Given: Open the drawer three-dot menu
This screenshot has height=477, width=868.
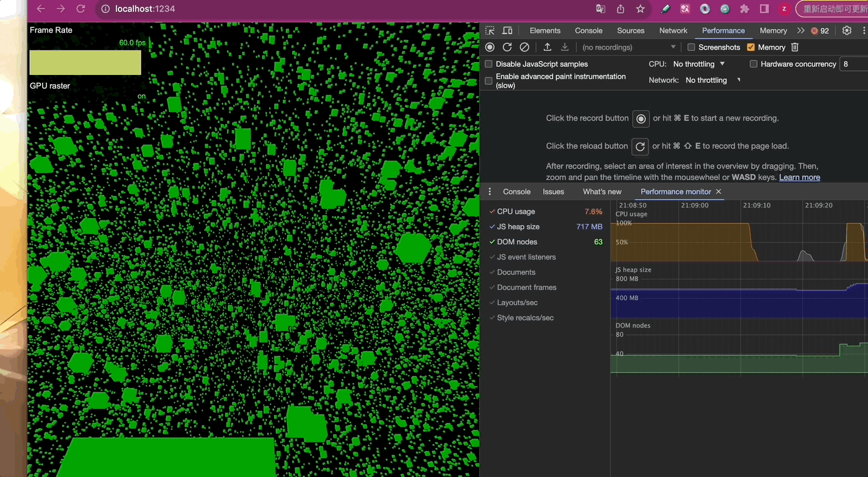Looking at the screenshot, I should [490, 191].
